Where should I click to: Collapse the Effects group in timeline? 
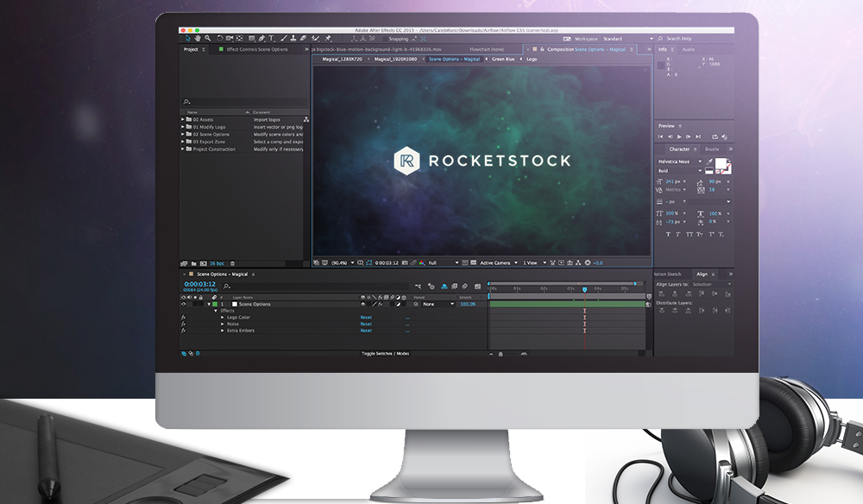216,311
